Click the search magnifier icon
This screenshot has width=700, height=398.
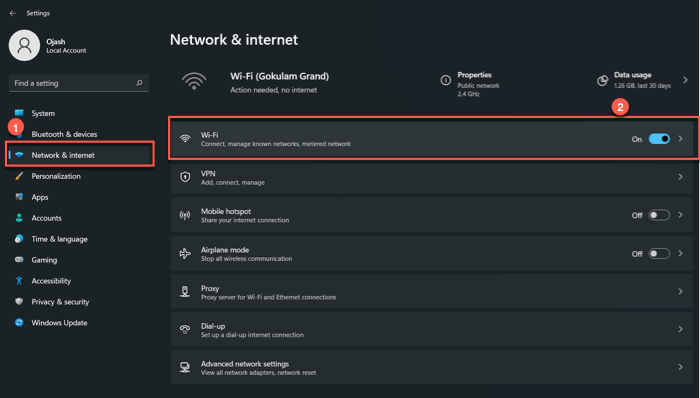[139, 83]
